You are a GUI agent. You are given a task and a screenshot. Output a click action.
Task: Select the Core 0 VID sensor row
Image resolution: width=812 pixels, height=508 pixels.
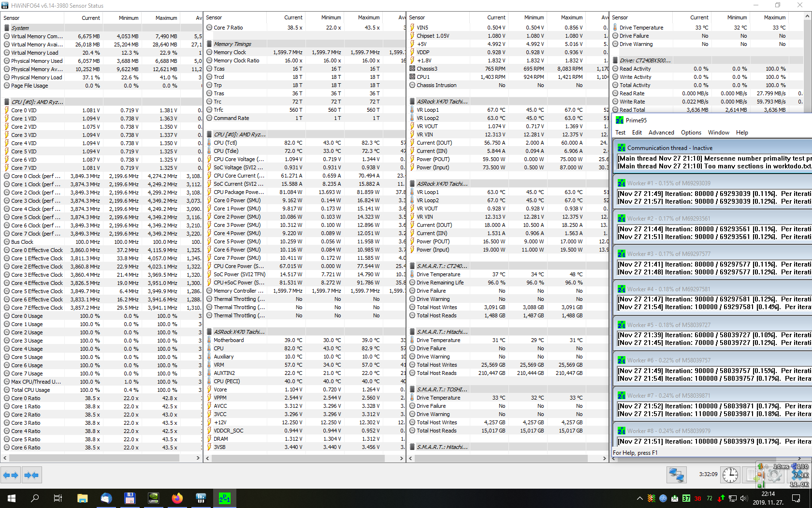101,110
